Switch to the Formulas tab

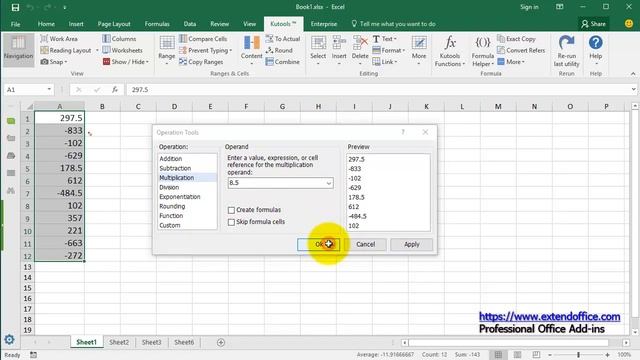(x=157, y=24)
